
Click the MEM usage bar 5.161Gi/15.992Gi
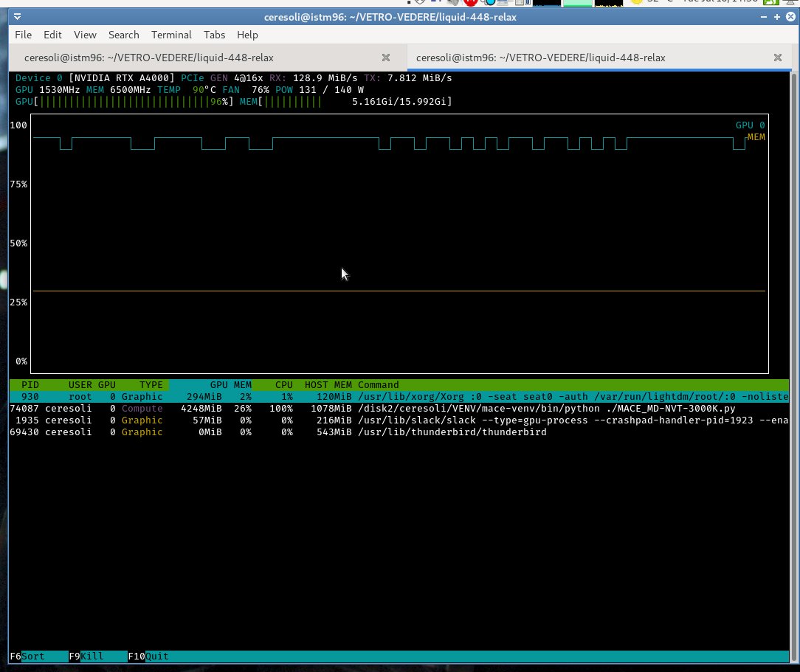coord(346,102)
